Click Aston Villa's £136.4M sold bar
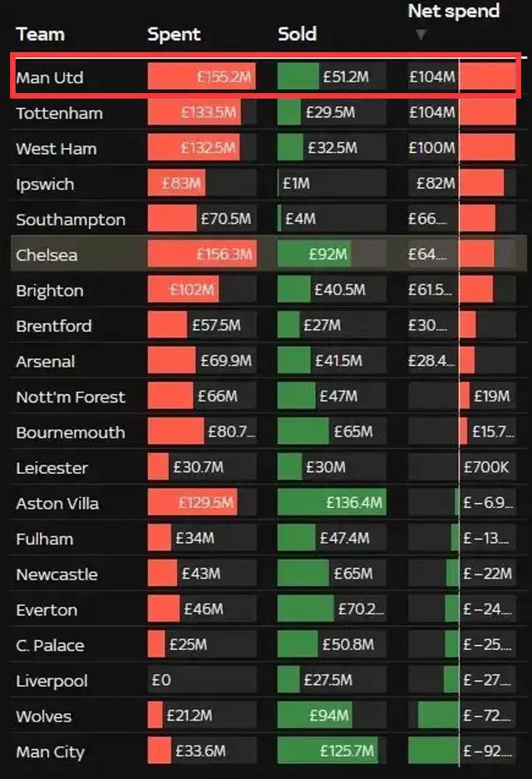532x779 pixels. pyautogui.click(x=332, y=502)
